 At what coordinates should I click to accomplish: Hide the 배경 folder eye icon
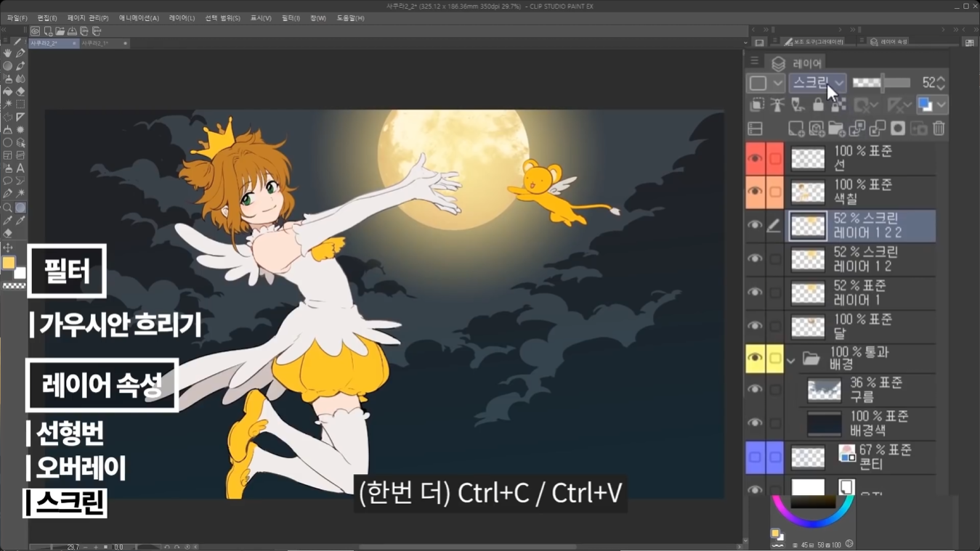[755, 358]
